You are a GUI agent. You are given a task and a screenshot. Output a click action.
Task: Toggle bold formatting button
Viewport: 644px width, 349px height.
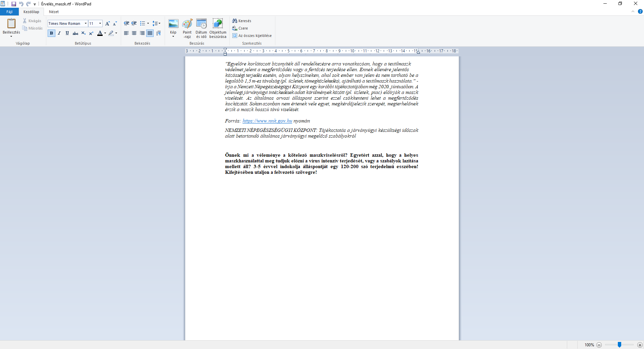click(x=51, y=33)
